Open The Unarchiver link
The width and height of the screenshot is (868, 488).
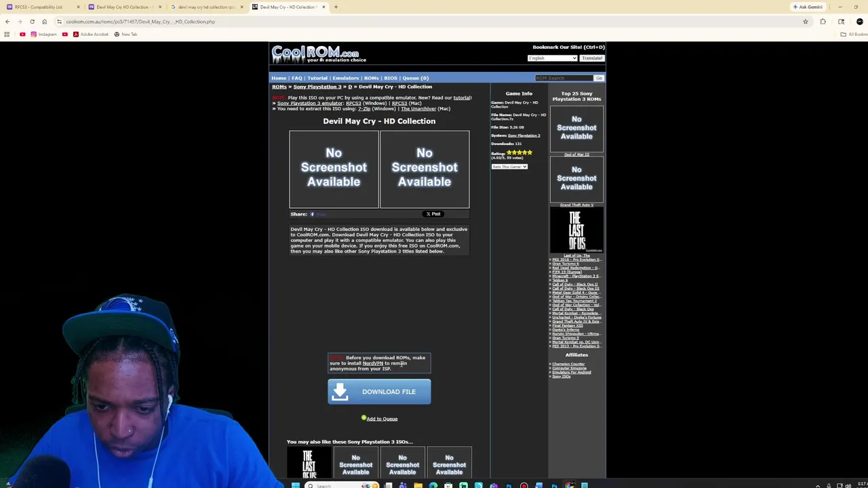coord(418,108)
